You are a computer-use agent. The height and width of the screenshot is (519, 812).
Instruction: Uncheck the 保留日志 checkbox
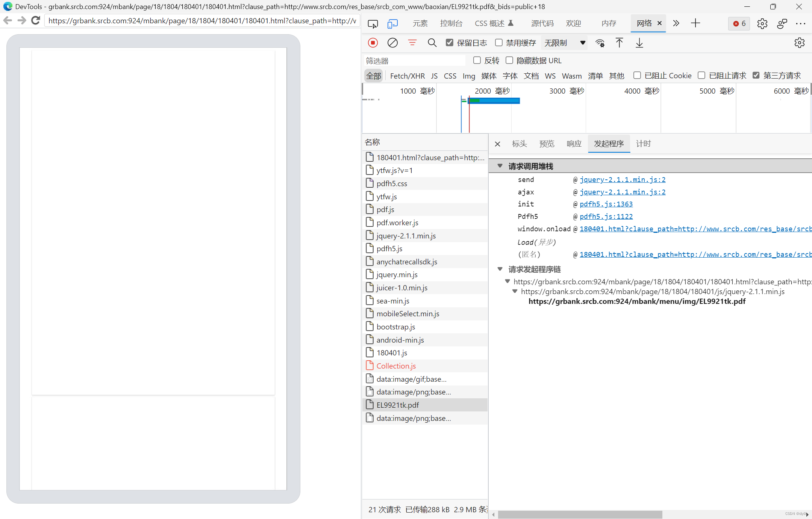click(449, 42)
